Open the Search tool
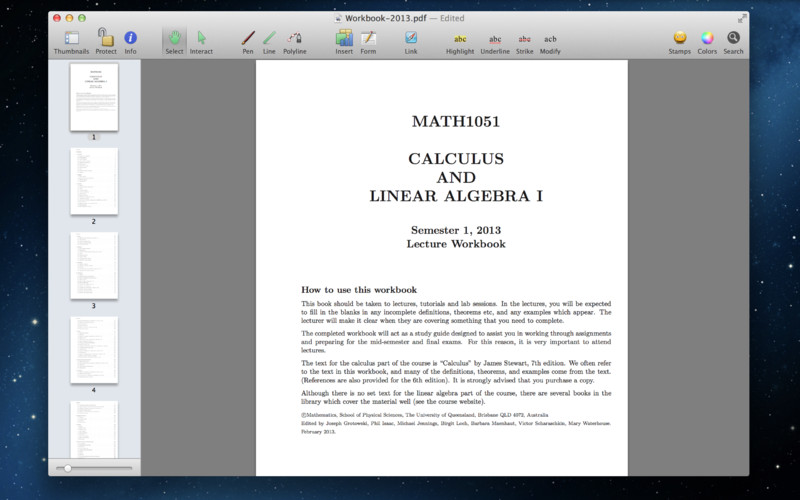 tap(733, 42)
